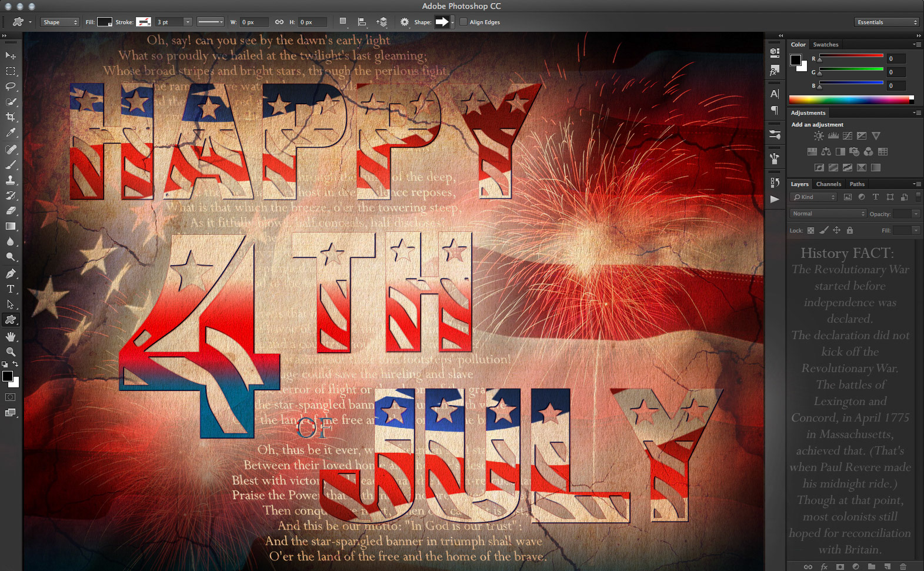Add a Color Balance adjustment
Viewport: 924px width, 571px height.
pyautogui.click(x=826, y=152)
